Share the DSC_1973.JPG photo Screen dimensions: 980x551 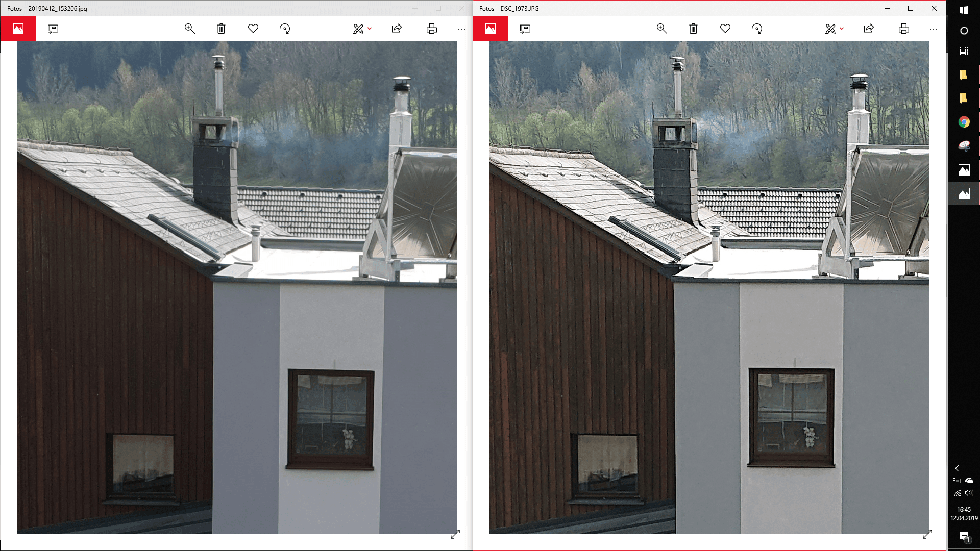(x=869, y=29)
